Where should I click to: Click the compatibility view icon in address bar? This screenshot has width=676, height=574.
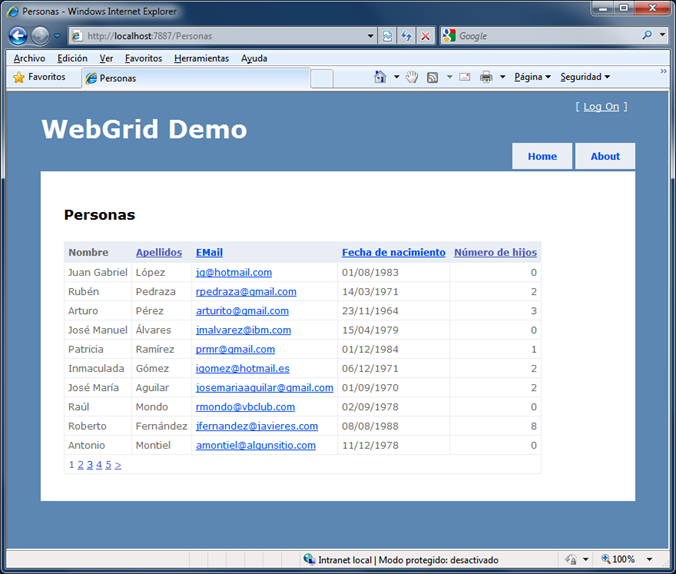(x=388, y=36)
